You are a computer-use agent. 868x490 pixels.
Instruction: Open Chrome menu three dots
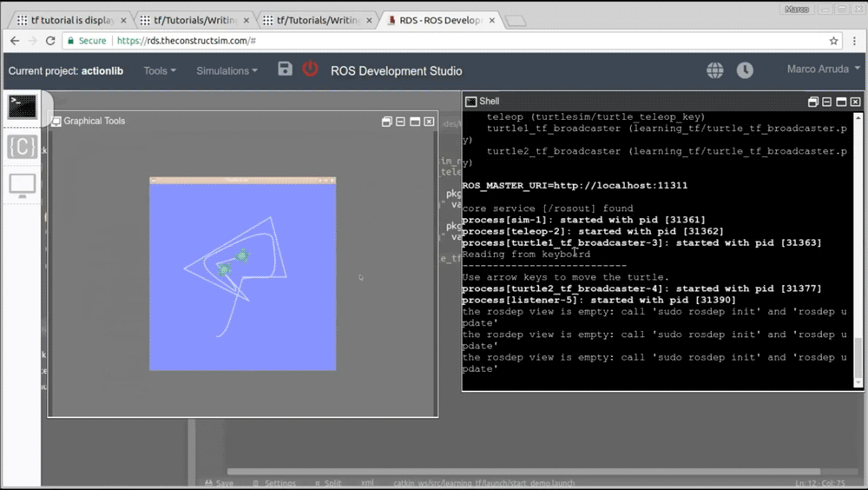click(x=854, y=41)
